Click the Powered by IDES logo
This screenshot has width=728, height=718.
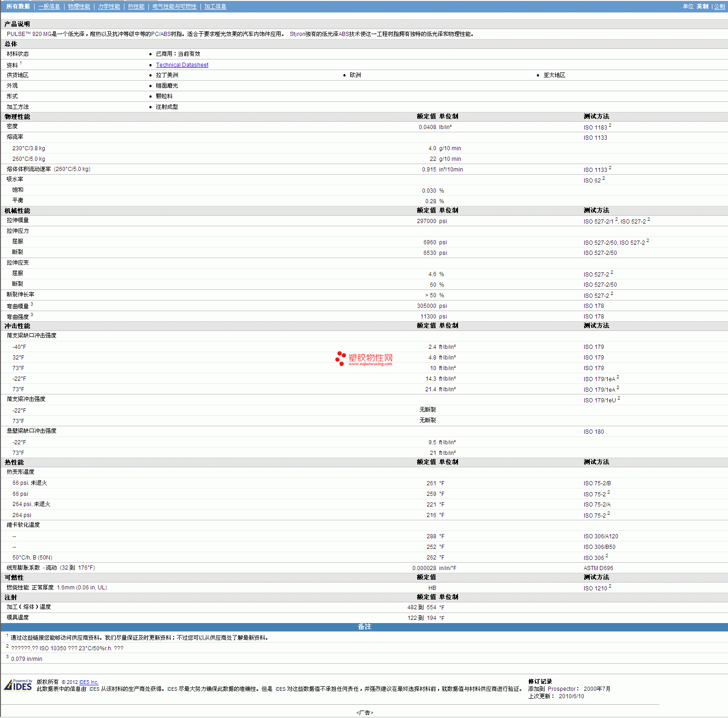(18, 685)
